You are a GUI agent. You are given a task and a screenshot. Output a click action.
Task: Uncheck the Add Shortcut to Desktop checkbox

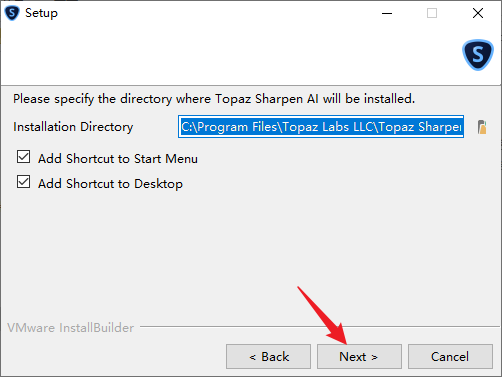(23, 182)
